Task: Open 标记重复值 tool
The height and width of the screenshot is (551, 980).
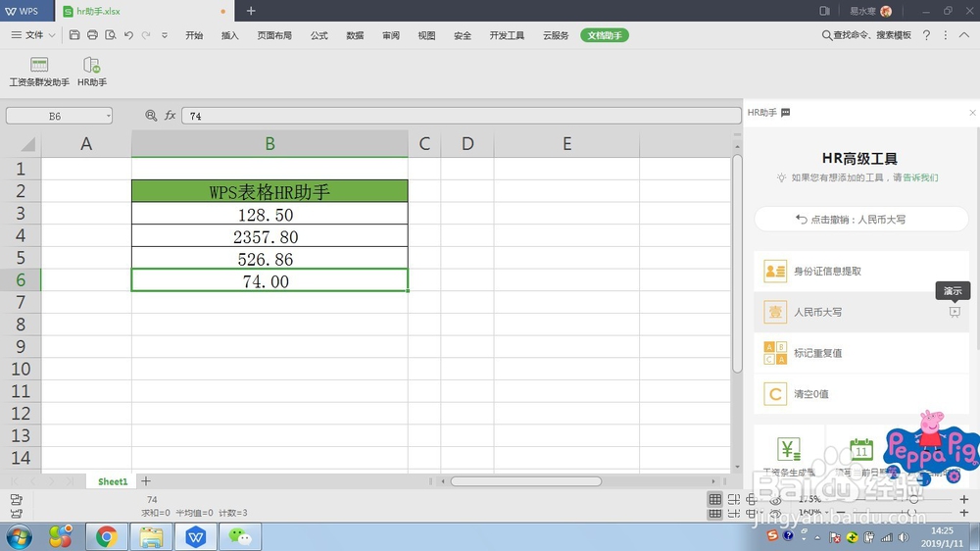Action: click(x=861, y=353)
